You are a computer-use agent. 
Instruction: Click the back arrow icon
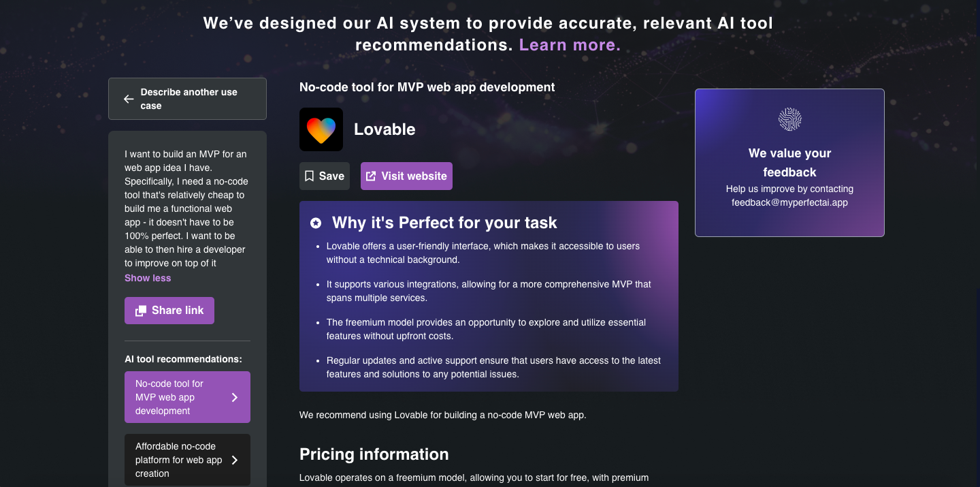(x=129, y=99)
